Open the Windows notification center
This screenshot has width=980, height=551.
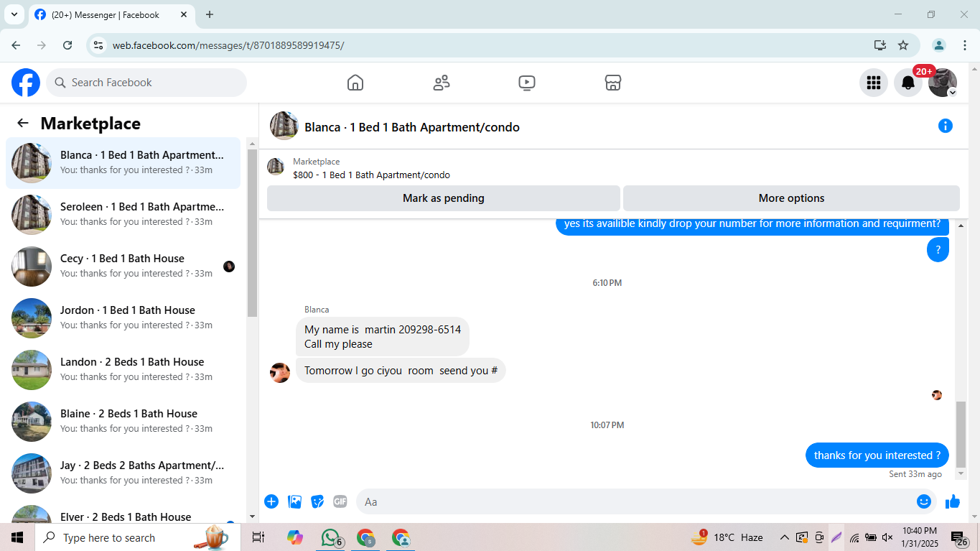click(960, 538)
